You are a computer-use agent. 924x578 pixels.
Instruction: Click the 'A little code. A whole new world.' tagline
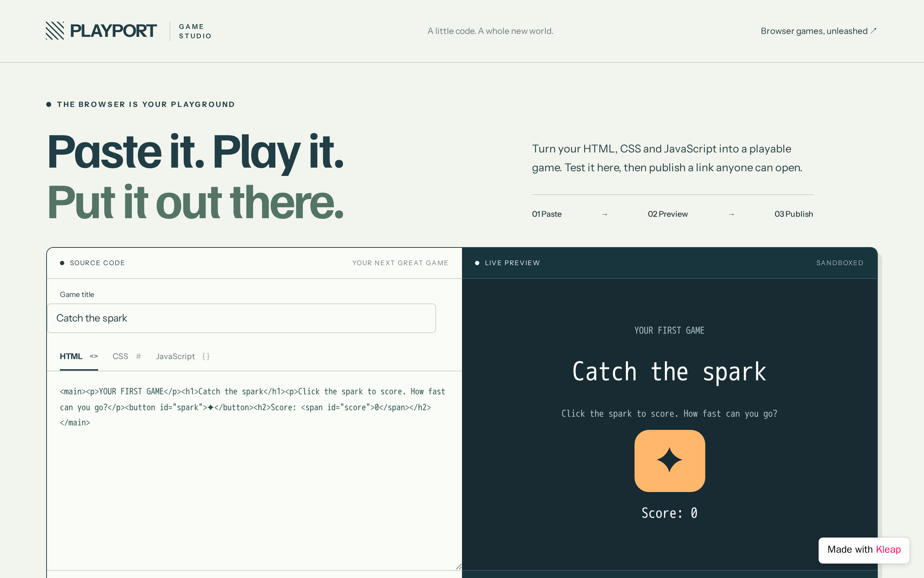click(490, 31)
